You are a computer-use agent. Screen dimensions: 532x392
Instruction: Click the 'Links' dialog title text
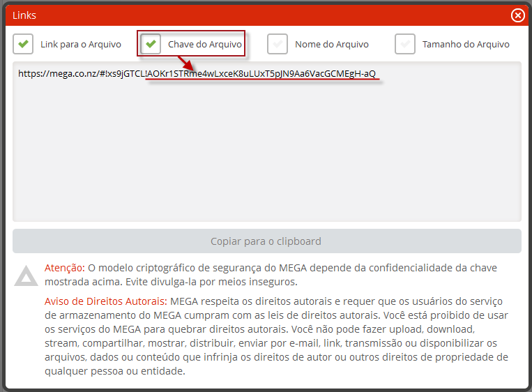[24, 15]
